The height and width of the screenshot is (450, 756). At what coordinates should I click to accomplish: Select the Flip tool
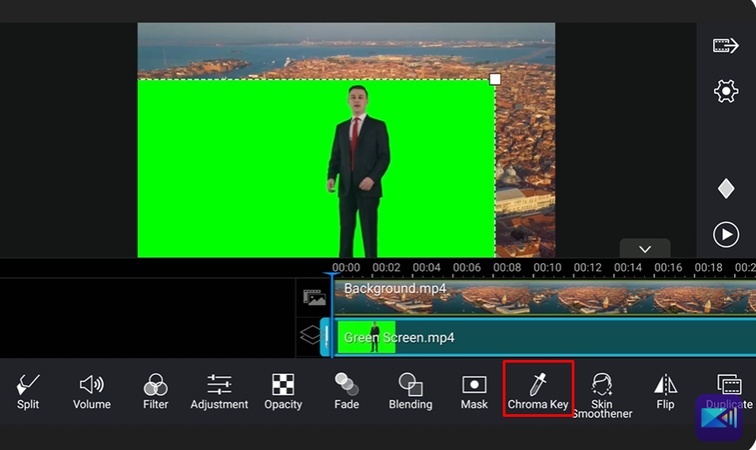click(665, 392)
